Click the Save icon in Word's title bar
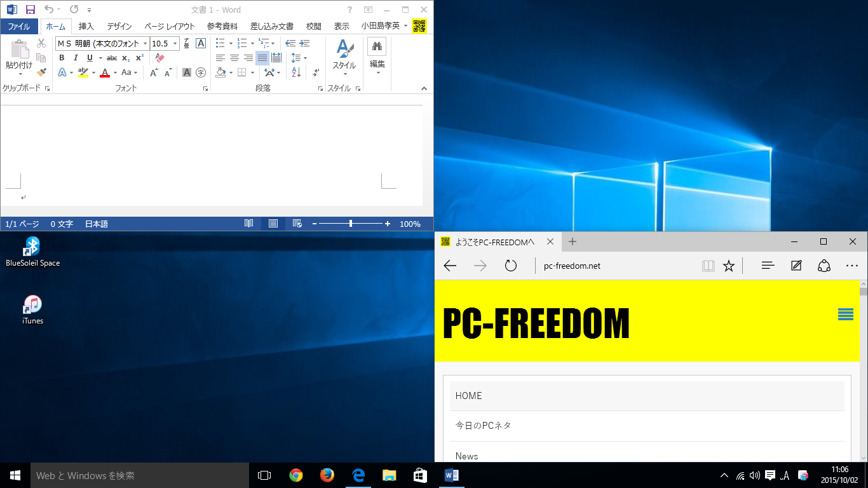 [x=30, y=10]
